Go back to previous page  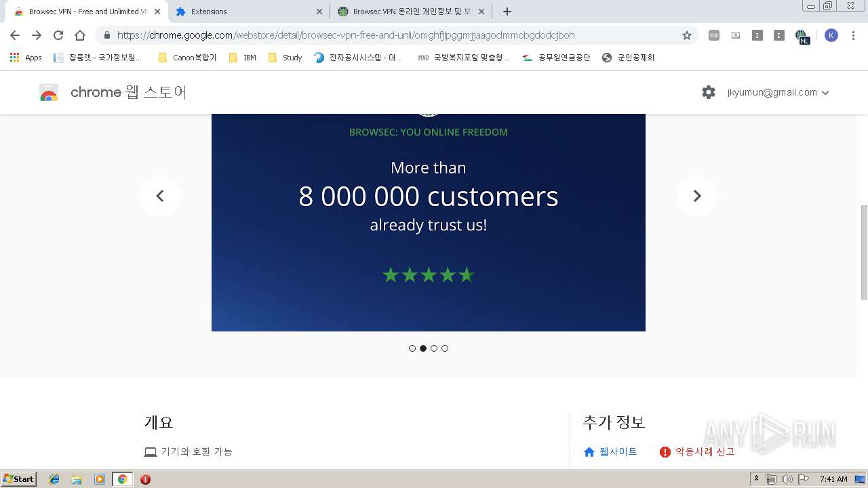15,35
